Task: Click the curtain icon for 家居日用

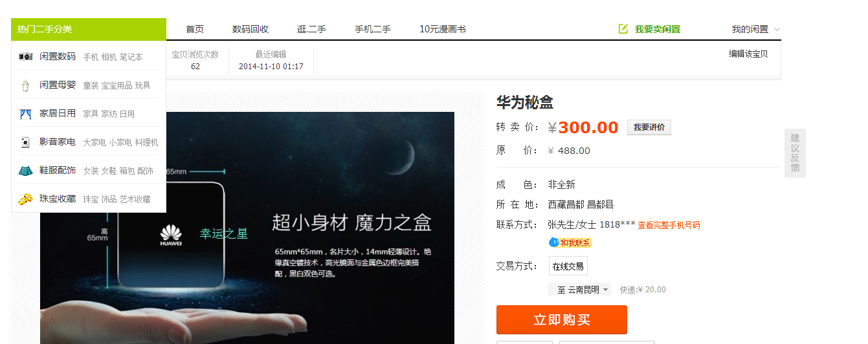Action: pyautogui.click(x=26, y=114)
